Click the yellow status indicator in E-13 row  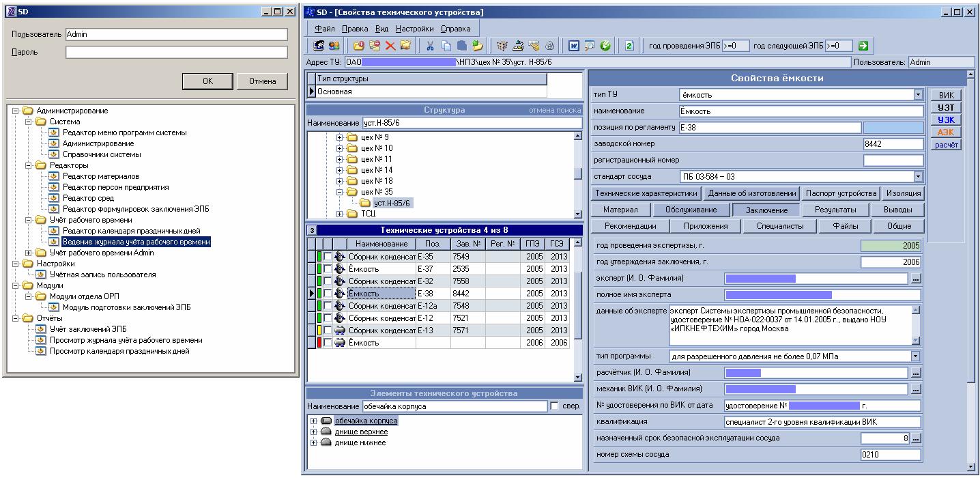[x=319, y=330]
